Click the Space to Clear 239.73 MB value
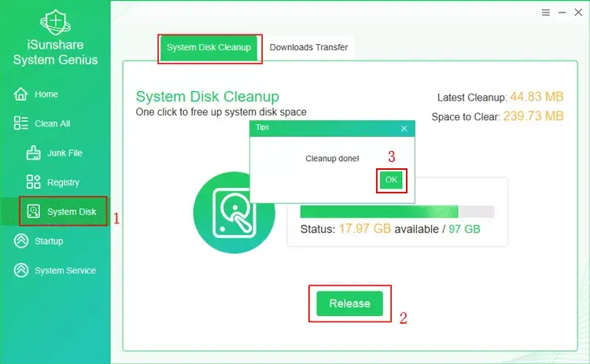The width and height of the screenshot is (590, 364). (533, 116)
